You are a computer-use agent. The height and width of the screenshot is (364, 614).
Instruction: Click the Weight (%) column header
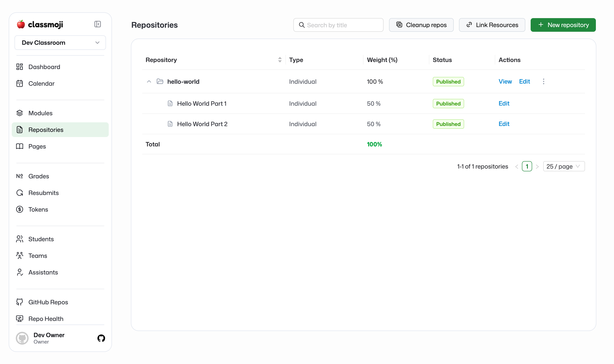pyautogui.click(x=382, y=60)
